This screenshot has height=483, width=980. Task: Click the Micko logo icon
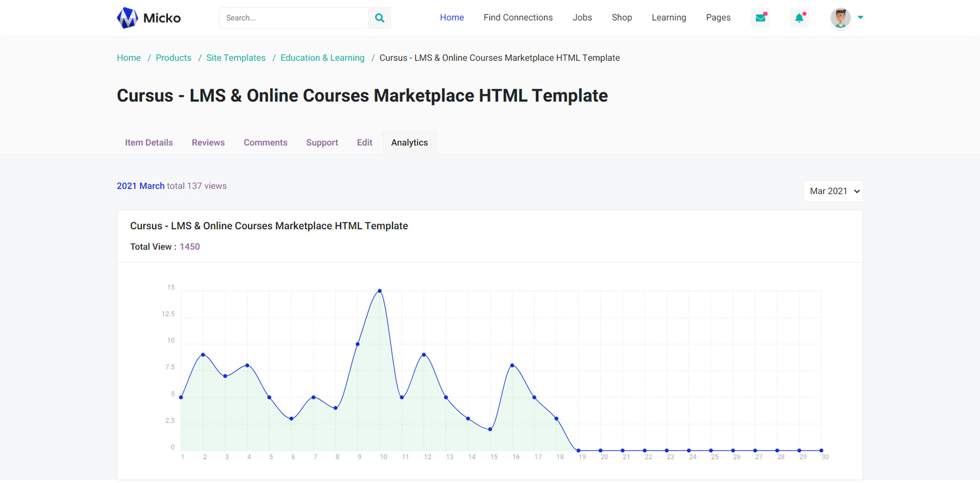(x=127, y=18)
